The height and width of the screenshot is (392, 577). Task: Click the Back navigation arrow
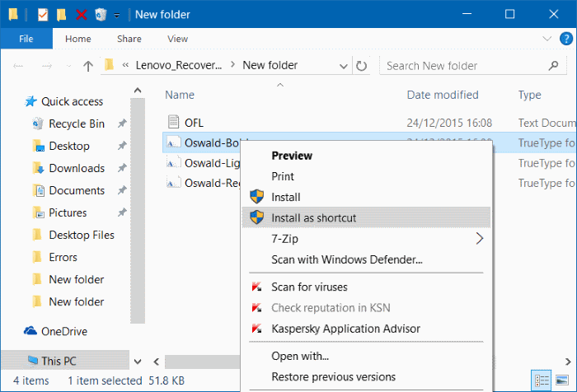point(18,66)
